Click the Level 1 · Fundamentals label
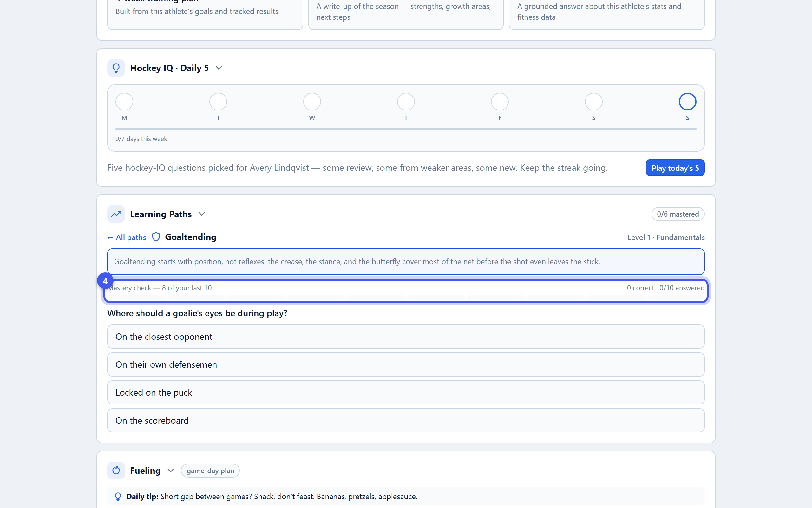Image resolution: width=812 pixels, height=508 pixels. (x=666, y=237)
